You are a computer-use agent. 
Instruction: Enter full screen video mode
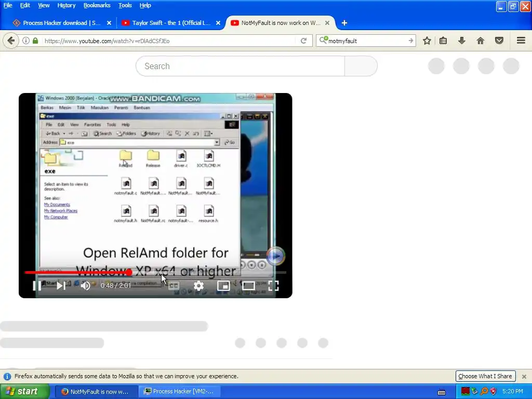tap(273, 286)
